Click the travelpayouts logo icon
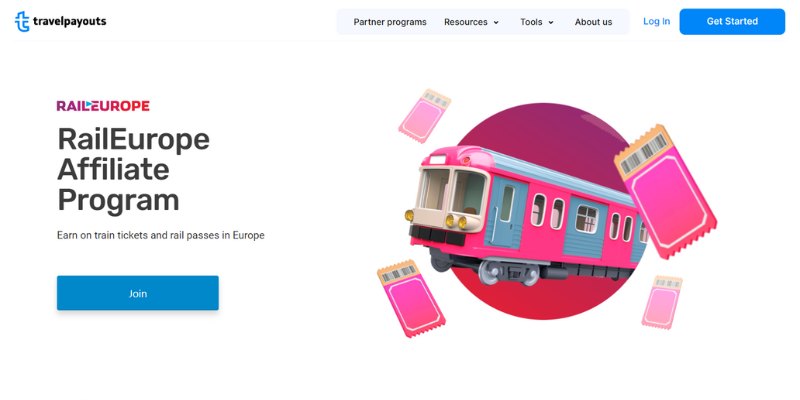800x400 pixels. point(22,21)
